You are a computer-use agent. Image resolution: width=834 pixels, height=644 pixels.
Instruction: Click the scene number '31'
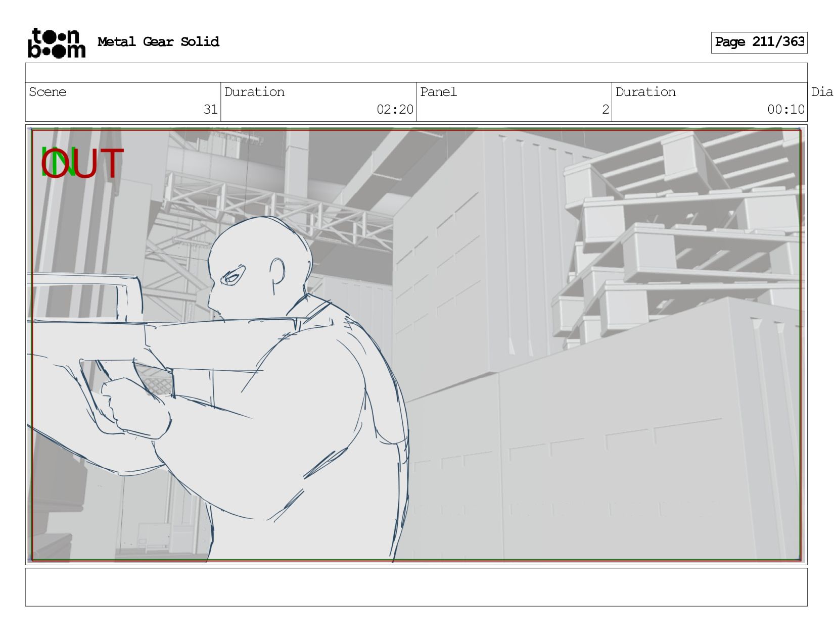click(x=210, y=110)
